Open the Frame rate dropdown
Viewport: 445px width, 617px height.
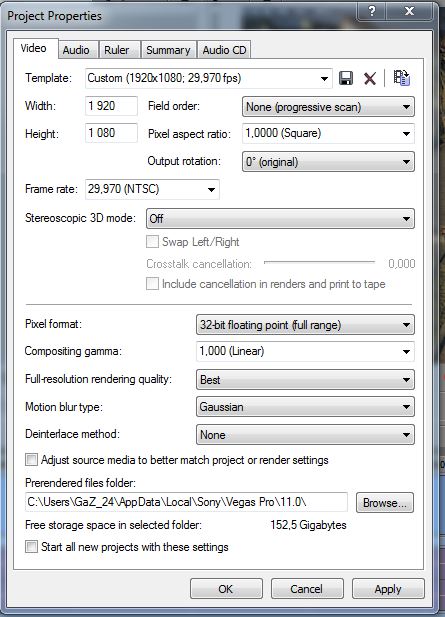click(x=152, y=189)
